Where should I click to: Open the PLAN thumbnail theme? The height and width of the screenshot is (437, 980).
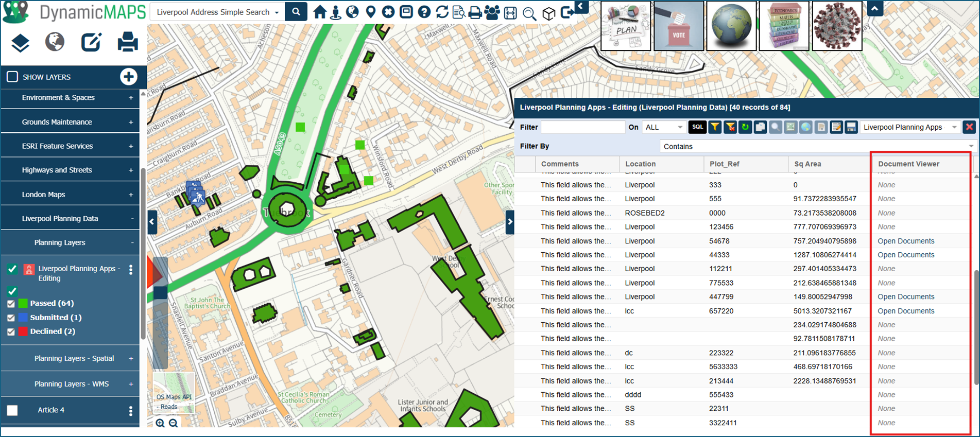click(626, 26)
